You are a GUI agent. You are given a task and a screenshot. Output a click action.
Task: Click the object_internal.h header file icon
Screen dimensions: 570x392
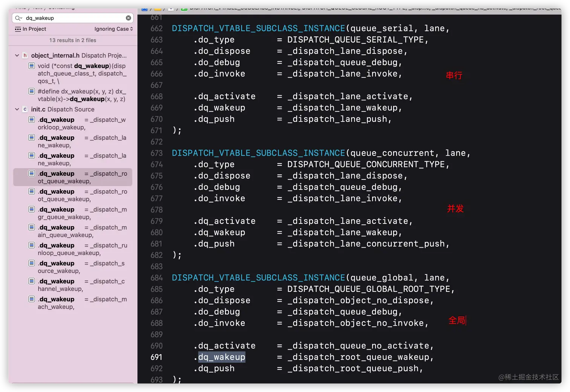(25, 55)
